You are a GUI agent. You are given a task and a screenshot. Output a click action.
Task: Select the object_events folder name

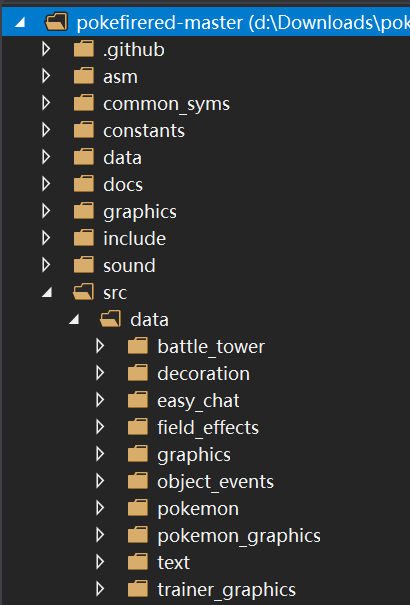click(x=216, y=482)
